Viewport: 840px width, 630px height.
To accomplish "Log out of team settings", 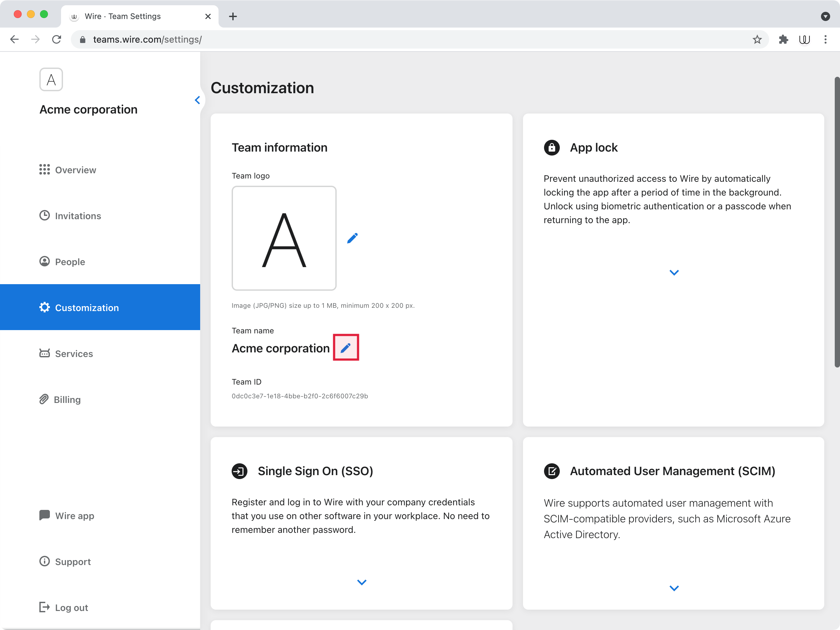I will [x=63, y=608].
